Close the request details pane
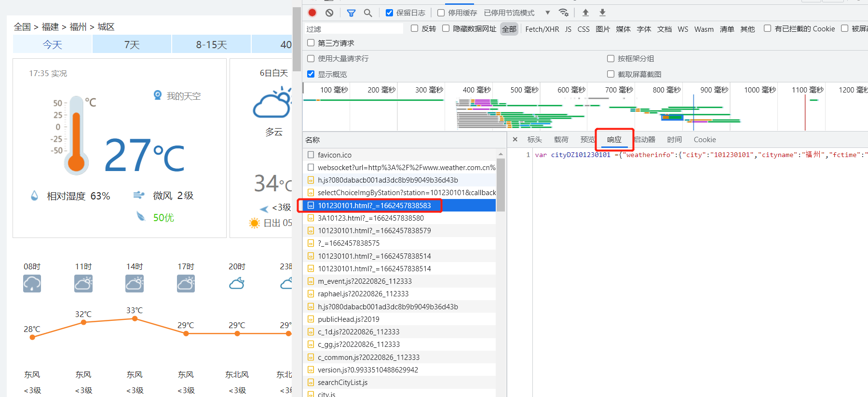The image size is (868, 397). tap(515, 139)
